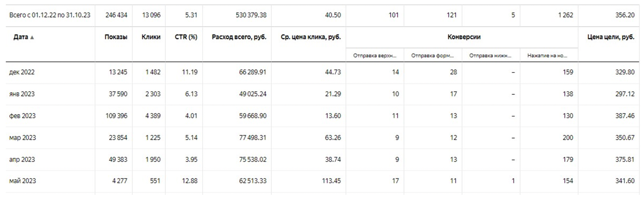Select the фев 2023 row label

pos(22,116)
